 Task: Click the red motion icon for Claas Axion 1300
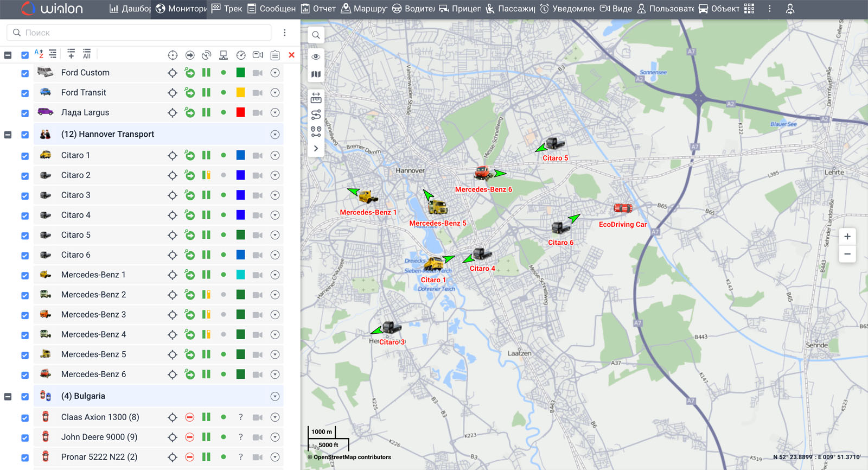coord(189,417)
